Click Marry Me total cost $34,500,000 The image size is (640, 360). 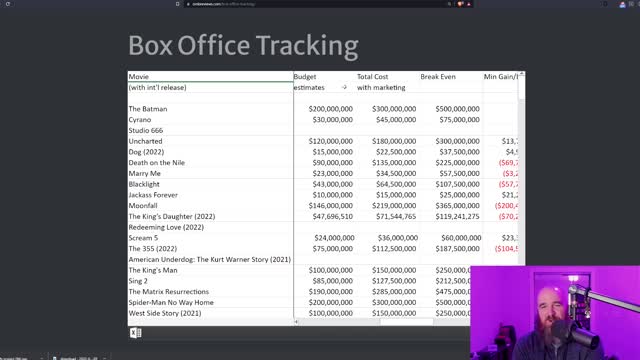[396, 173]
